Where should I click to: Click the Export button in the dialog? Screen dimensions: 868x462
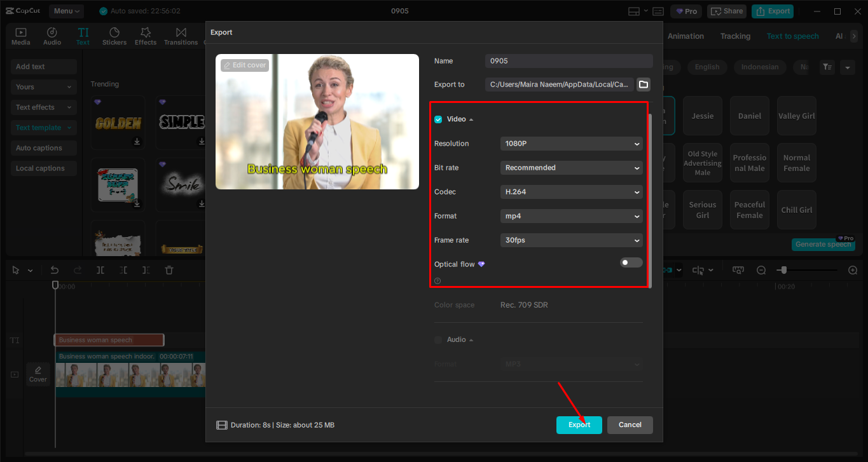579,425
